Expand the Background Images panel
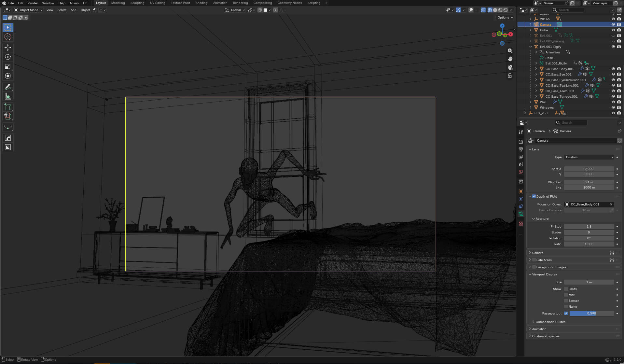This screenshot has height=364, width=624. [551, 267]
